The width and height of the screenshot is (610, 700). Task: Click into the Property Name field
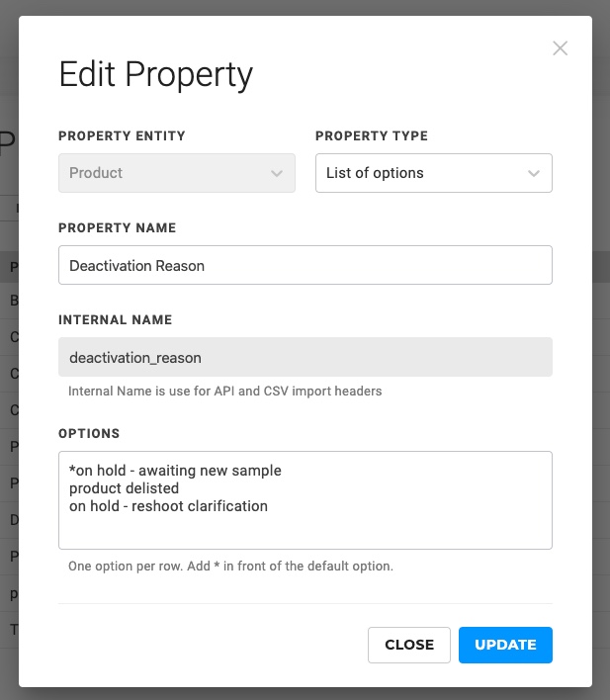click(305, 265)
